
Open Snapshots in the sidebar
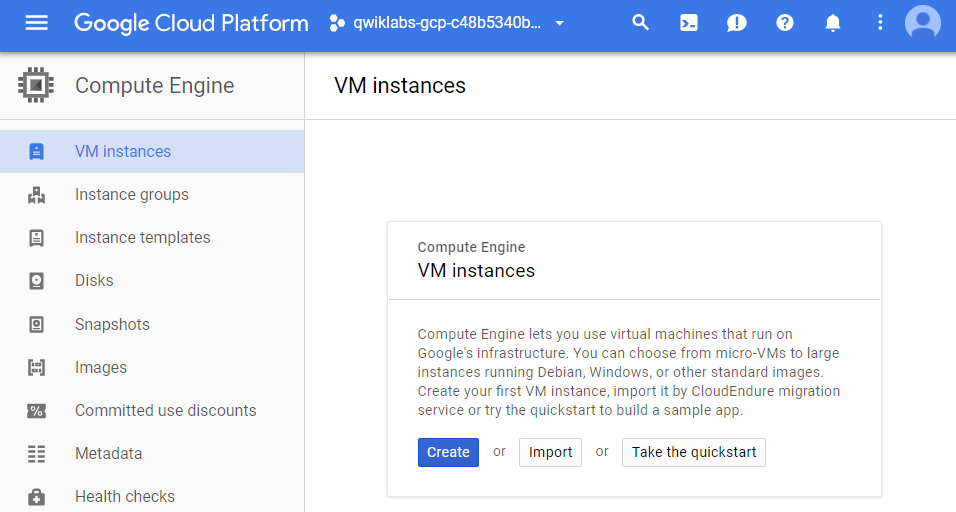tap(152, 324)
